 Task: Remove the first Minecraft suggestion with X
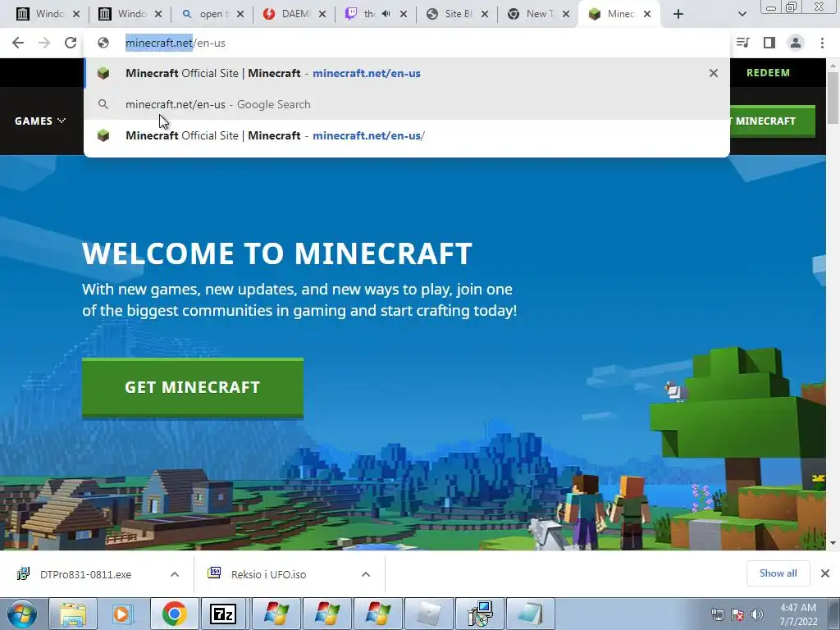[x=713, y=73]
